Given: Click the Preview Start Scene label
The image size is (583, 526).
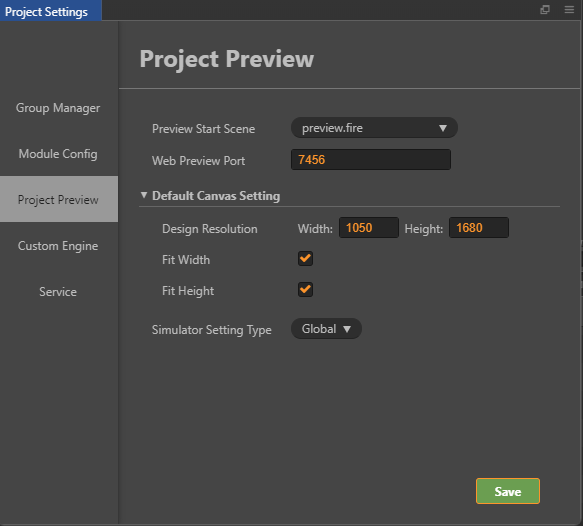Looking at the screenshot, I should tap(203, 129).
